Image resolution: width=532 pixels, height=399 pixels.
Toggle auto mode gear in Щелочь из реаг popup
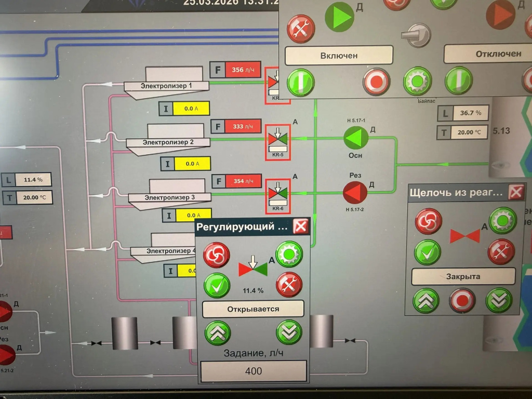pyautogui.click(x=502, y=220)
